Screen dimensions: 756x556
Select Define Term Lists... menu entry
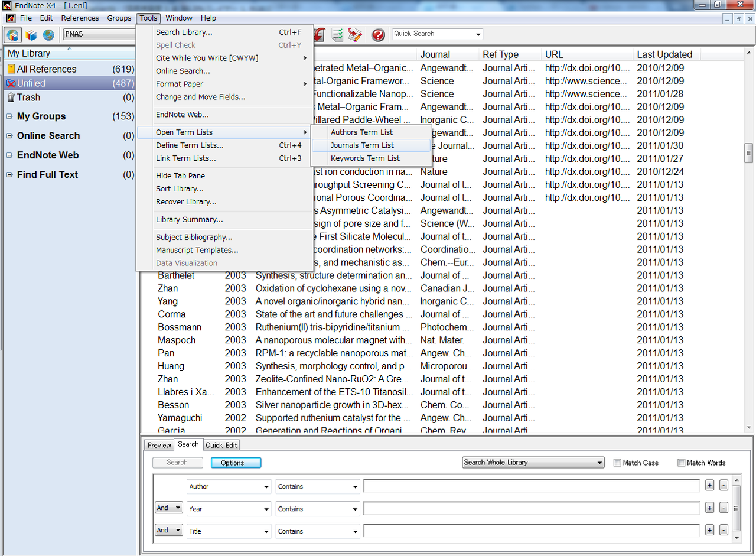[224, 145]
